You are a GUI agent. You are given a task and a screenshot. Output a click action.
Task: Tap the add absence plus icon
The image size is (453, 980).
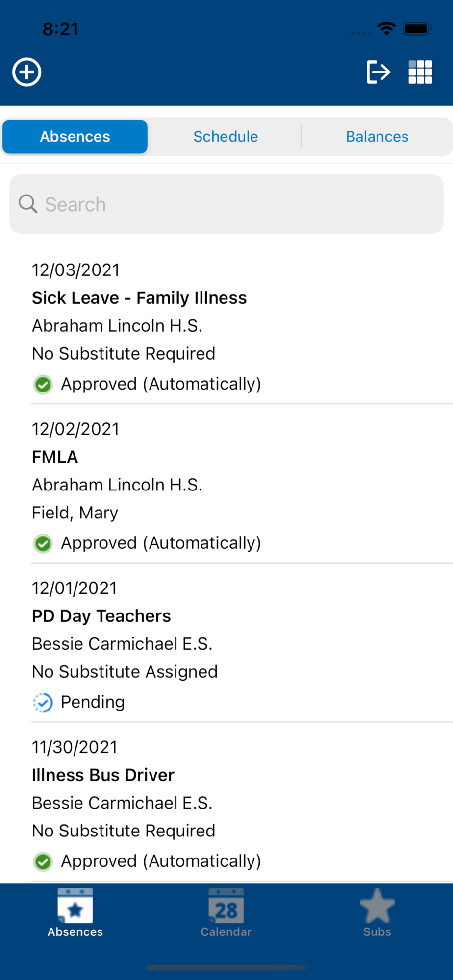pyautogui.click(x=26, y=72)
